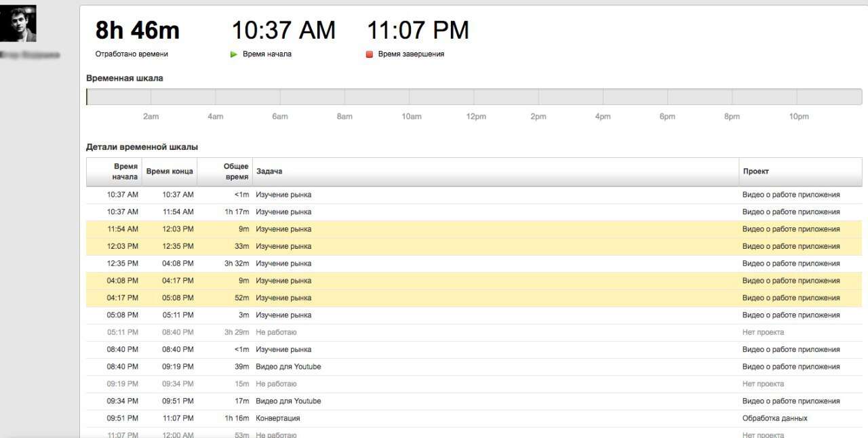Sort by the "Время конца" column header
The image size is (868, 438).
[170, 172]
